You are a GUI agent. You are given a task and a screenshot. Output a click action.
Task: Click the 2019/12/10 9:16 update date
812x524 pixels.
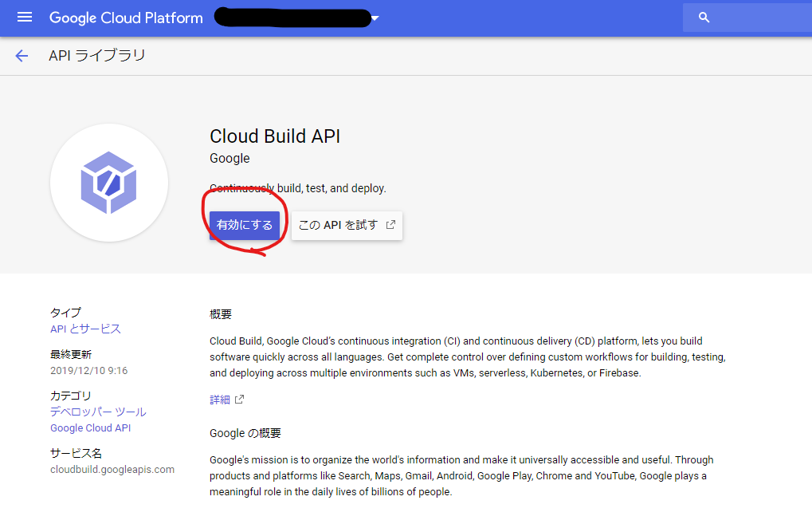89,371
